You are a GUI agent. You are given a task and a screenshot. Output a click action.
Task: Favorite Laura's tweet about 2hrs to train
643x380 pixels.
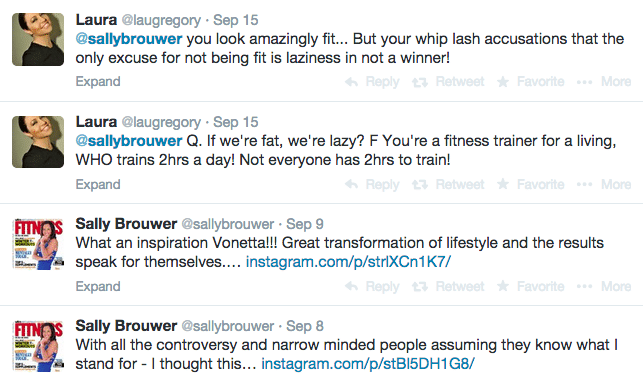(531, 184)
